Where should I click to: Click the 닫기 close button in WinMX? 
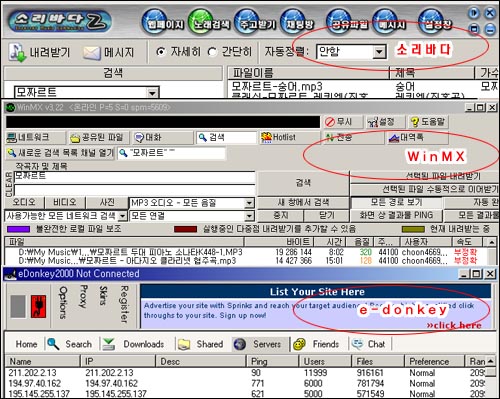tap(326, 215)
